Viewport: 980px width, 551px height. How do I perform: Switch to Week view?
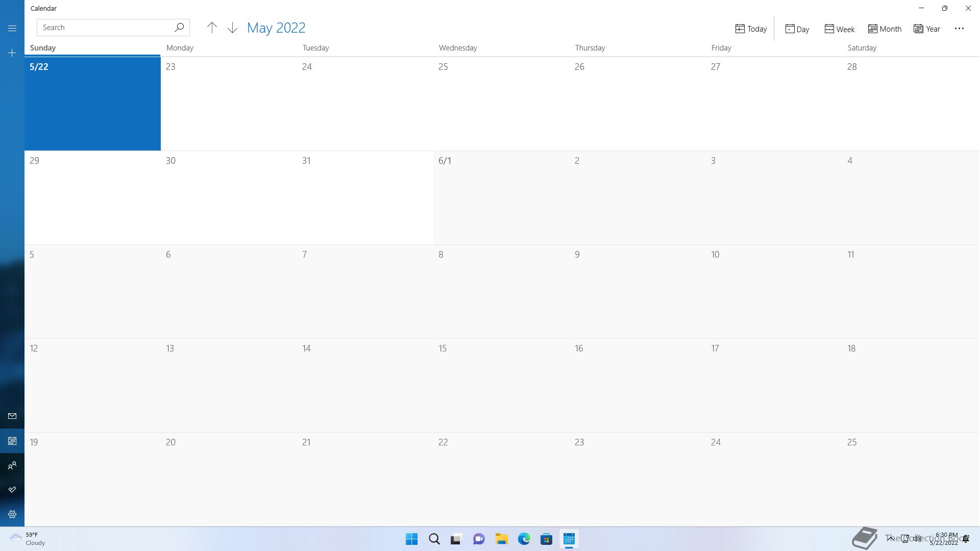click(x=839, y=29)
